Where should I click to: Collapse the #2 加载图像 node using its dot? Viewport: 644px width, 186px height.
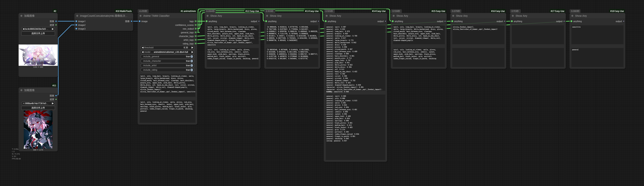(22, 16)
